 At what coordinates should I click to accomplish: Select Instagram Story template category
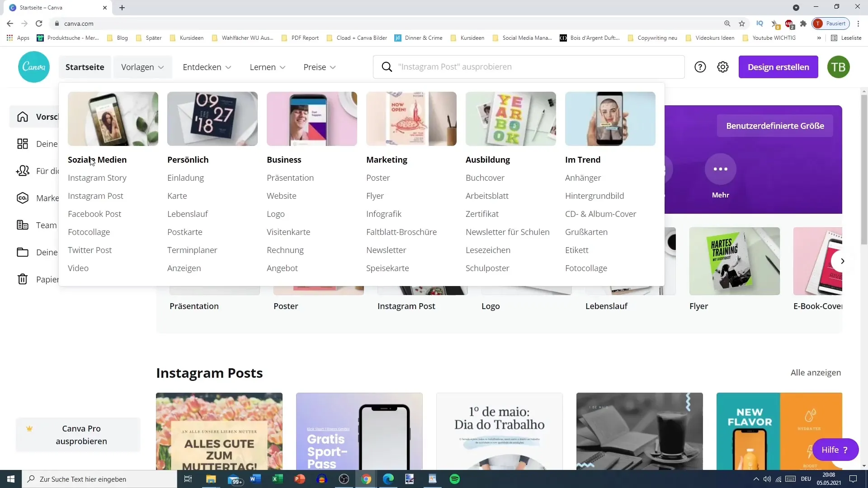[x=97, y=178]
